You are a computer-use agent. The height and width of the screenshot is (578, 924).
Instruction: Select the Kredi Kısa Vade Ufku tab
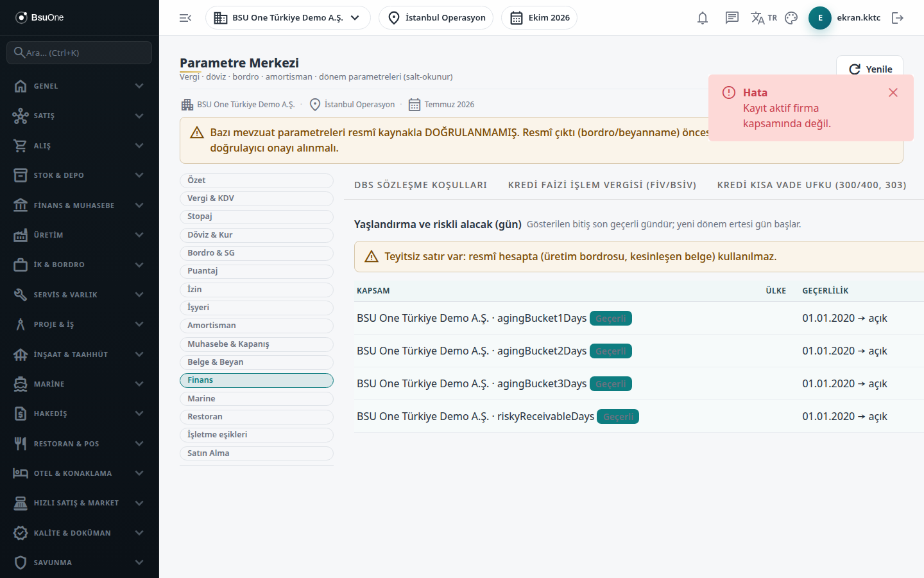pyautogui.click(x=812, y=185)
